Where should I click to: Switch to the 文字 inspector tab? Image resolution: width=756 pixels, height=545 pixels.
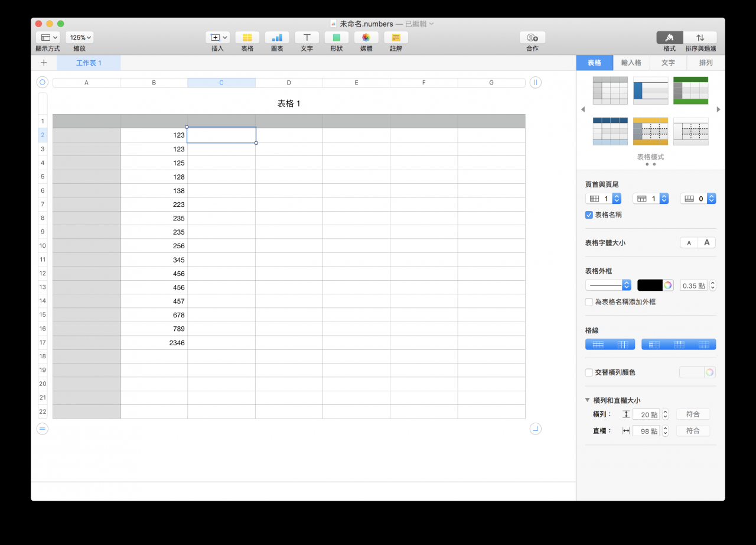click(x=668, y=63)
